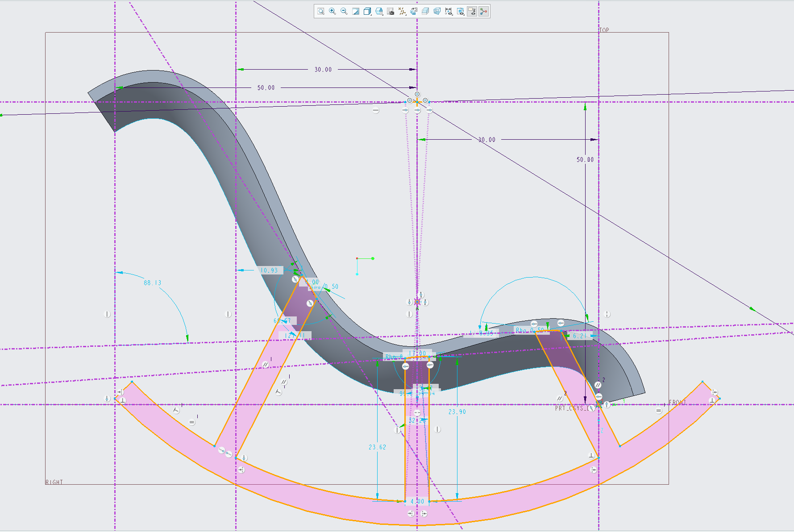The height and width of the screenshot is (532, 794).
Task: Click the TOP datum plane label
Action: (x=604, y=30)
